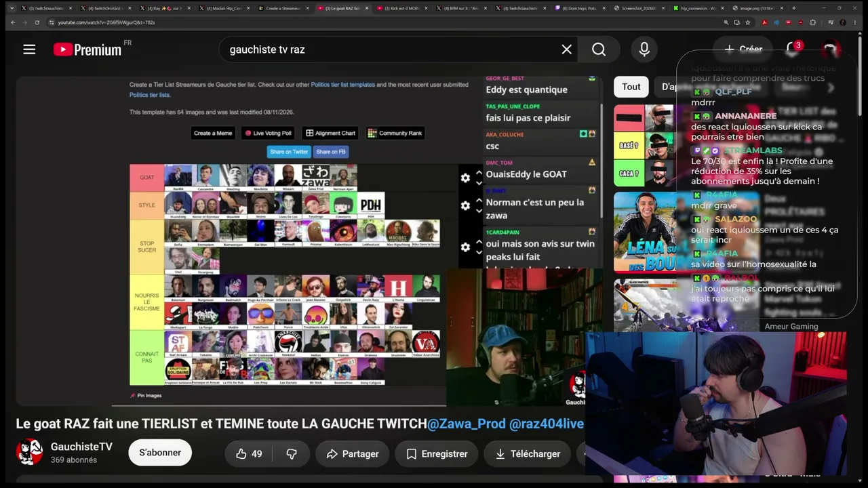Subscribe with the S'abonner button
The width and height of the screenshot is (868, 488).
tap(160, 453)
